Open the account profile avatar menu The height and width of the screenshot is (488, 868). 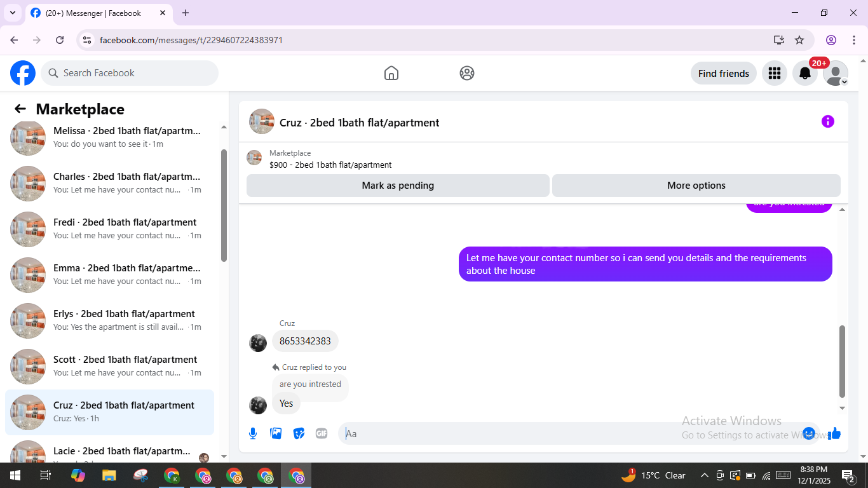(x=836, y=73)
